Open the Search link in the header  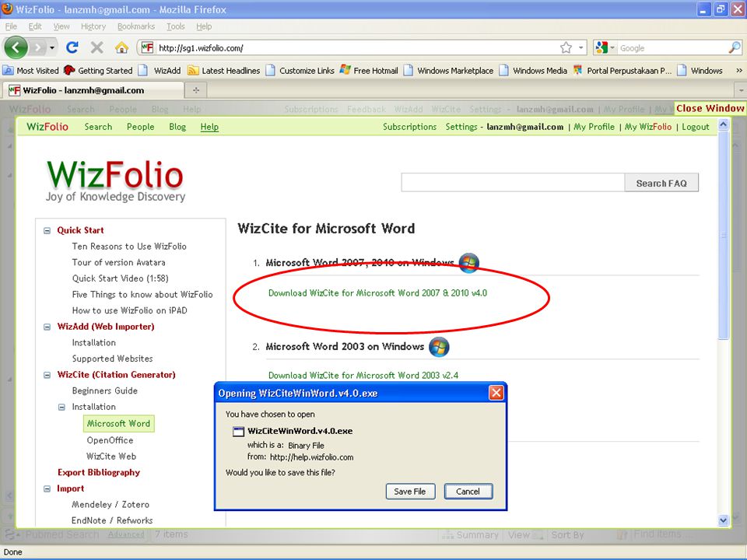[98, 127]
